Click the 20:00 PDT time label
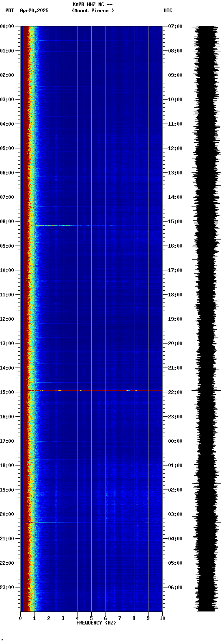This screenshot has height=644, width=224. (7, 514)
